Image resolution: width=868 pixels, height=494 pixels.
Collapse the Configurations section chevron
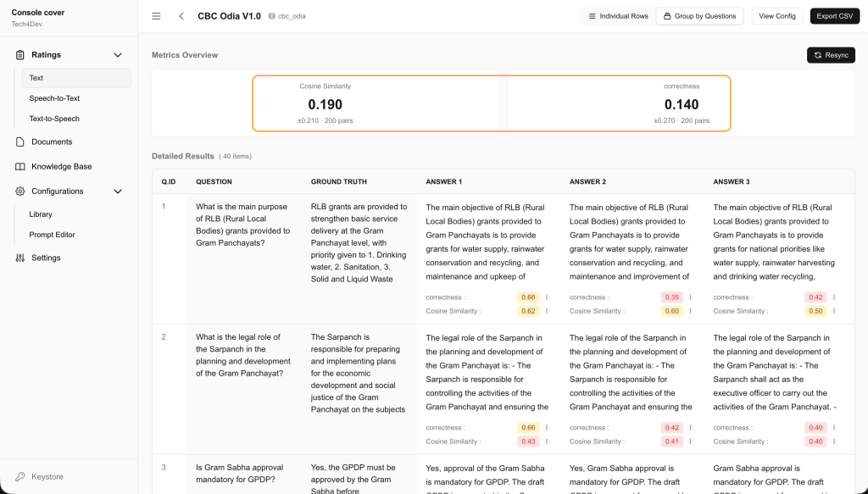point(118,191)
